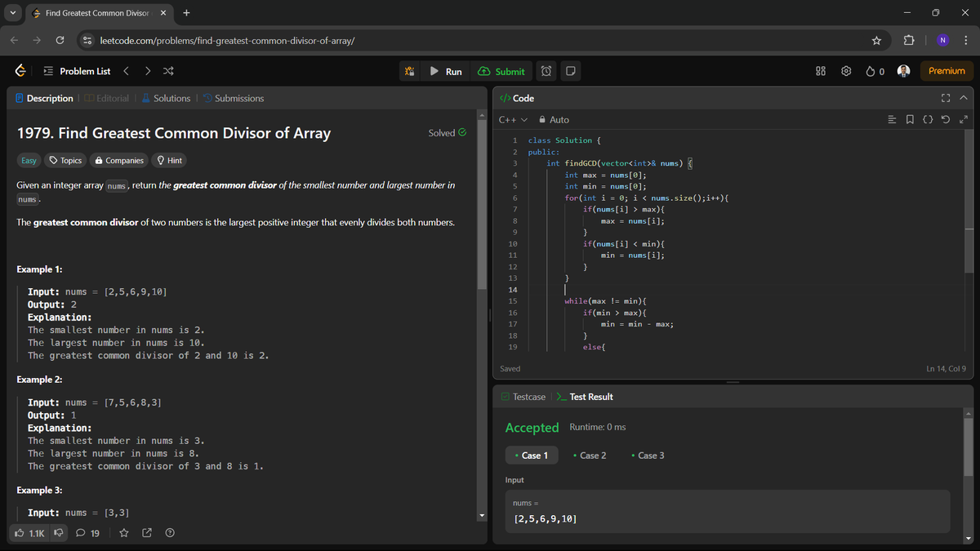
Task: Bookmark this page in Chrome's address bar
Action: coord(876,40)
